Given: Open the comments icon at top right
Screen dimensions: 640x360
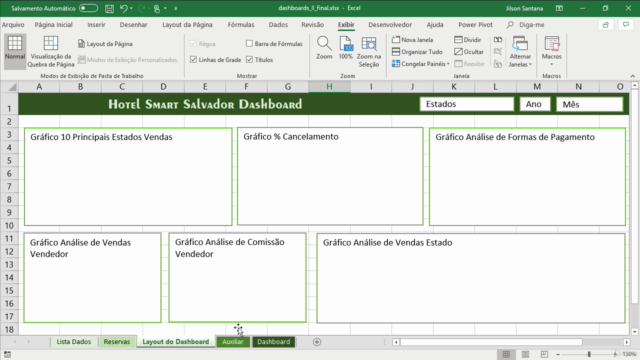Looking at the screenshot, I should pos(626,25).
